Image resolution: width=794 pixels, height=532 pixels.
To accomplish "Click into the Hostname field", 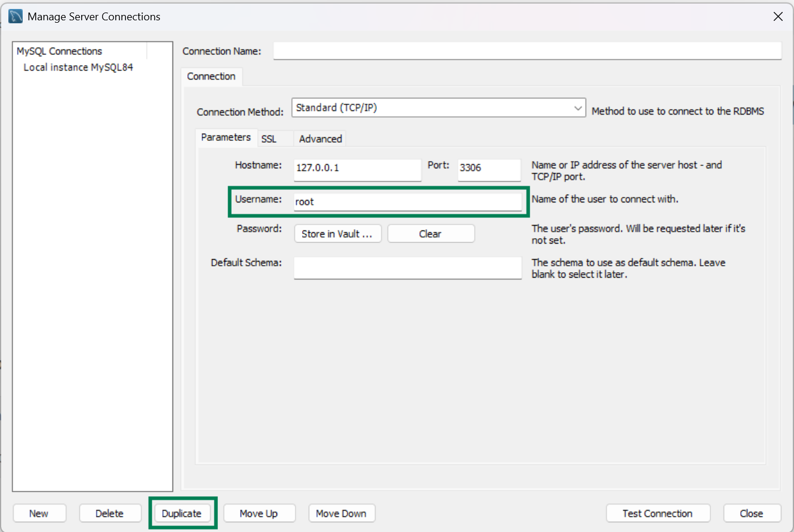I will (357, 168).
